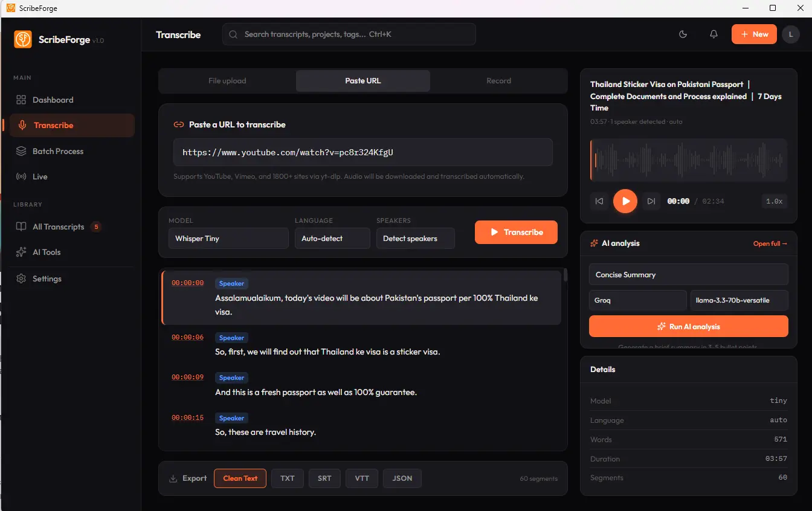Switch to the Record tab

[498, 81]
